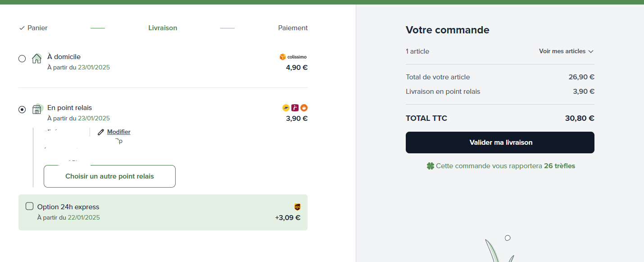Image resolution: width=644 pixels, height=262 pixels.
Task: Open the Livraison step
Action: click(163, 28)
